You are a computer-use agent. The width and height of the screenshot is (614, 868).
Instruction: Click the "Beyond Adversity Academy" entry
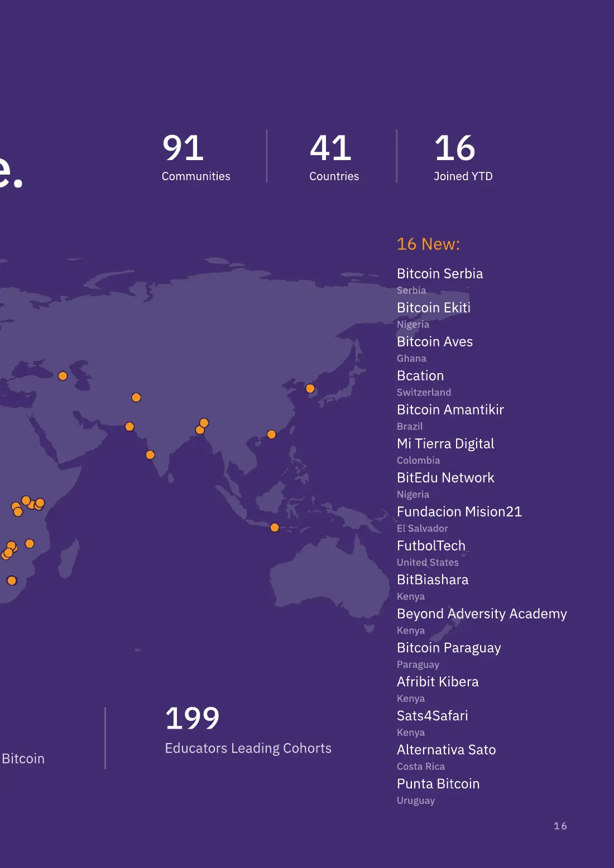pyautogui.click(x=482, y=614)
